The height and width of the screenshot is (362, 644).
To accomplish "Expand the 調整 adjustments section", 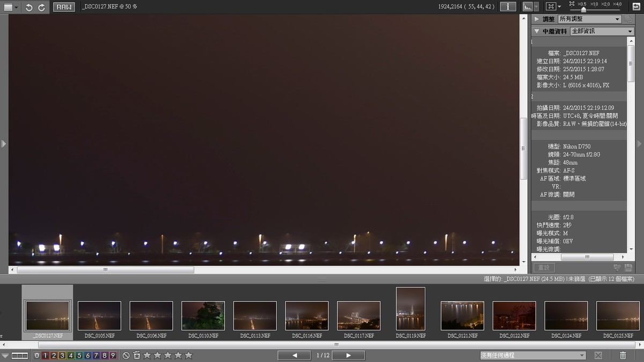I will [537, 19].
